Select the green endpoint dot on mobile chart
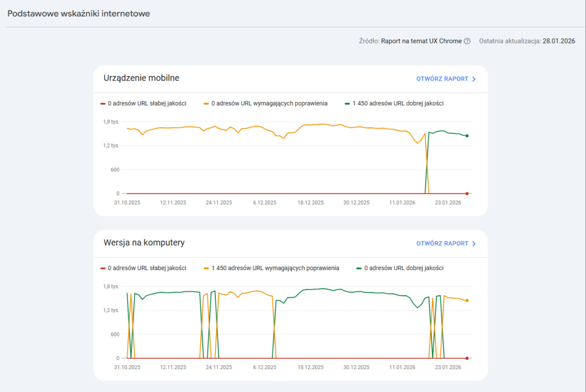 [x=466, y=136]
